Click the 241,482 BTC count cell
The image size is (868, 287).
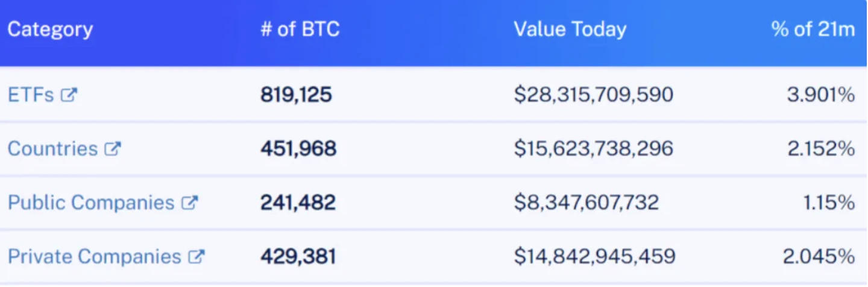(x=298, y=203)
